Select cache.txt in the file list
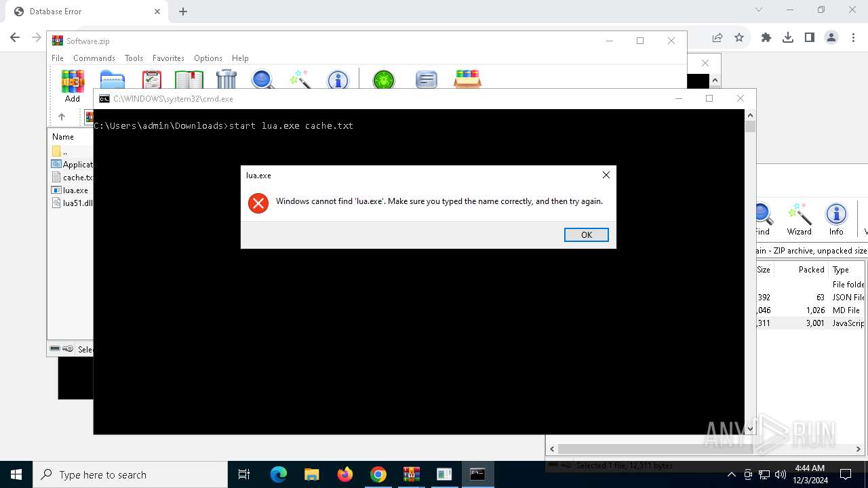Screen dimensions: 868x488 [x=71, y=178]
